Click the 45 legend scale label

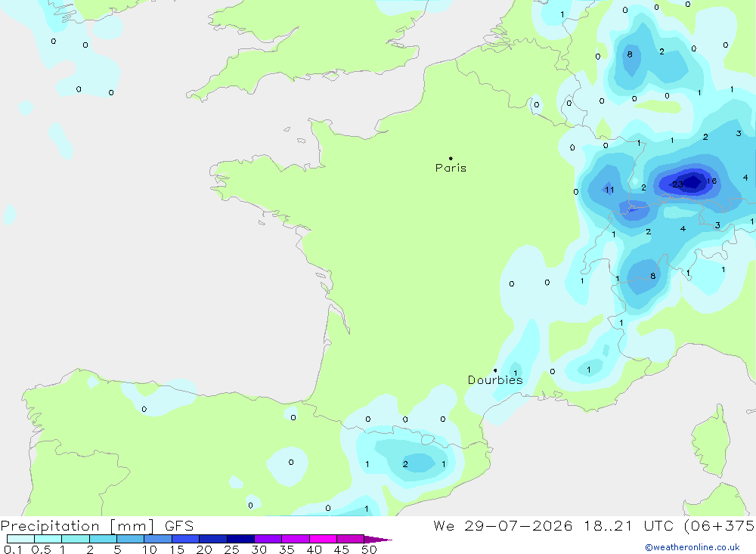pyautogui.click(x=342, y=549)
